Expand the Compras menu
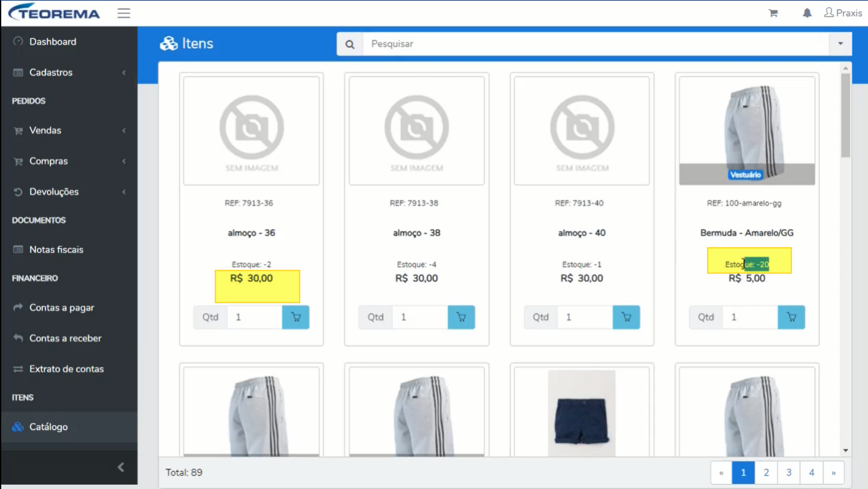Image resolution: width=868 pixels, height=489 pixels. coord(69,161)
